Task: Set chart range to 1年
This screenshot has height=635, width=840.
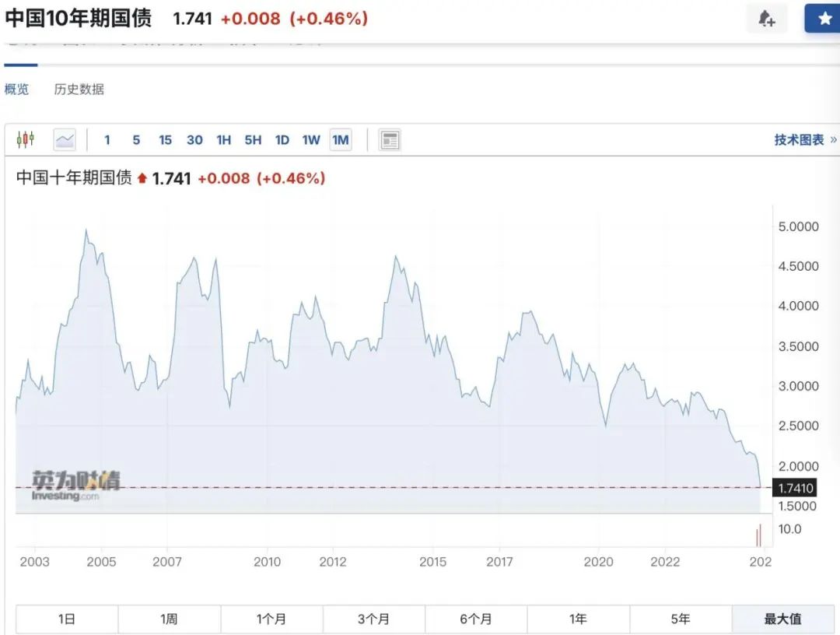Action: point(579,619)
